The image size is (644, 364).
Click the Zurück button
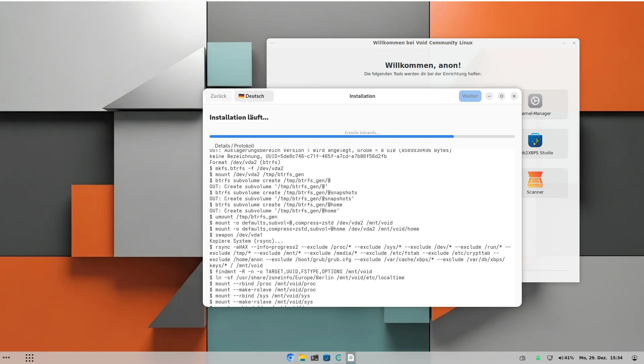[x=218, y=96]
